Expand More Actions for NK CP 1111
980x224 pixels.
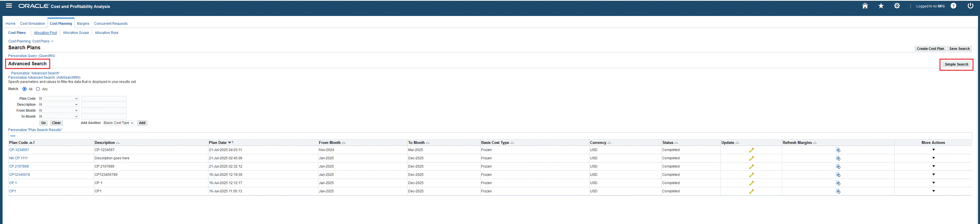point(933,158)
